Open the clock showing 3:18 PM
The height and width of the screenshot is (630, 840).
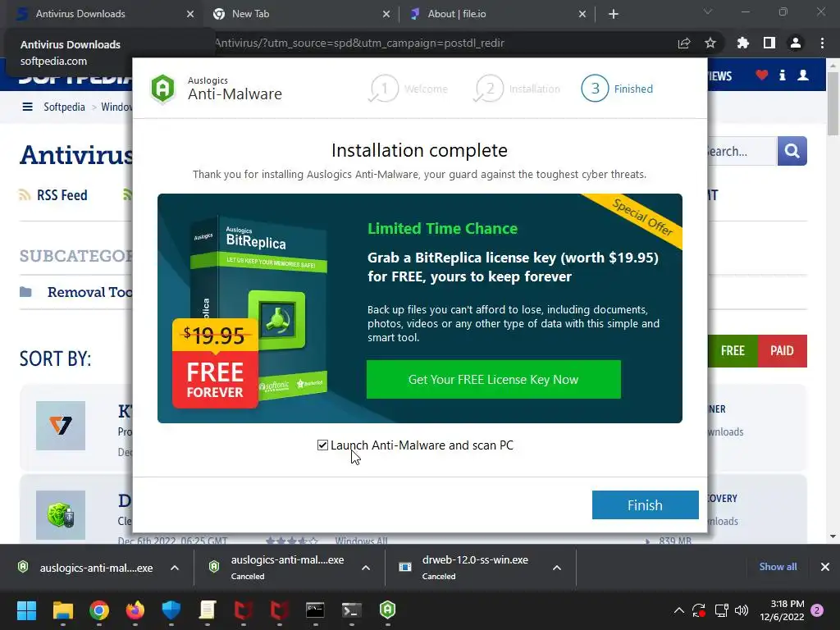pyautogui.click(x=782, y=610)
